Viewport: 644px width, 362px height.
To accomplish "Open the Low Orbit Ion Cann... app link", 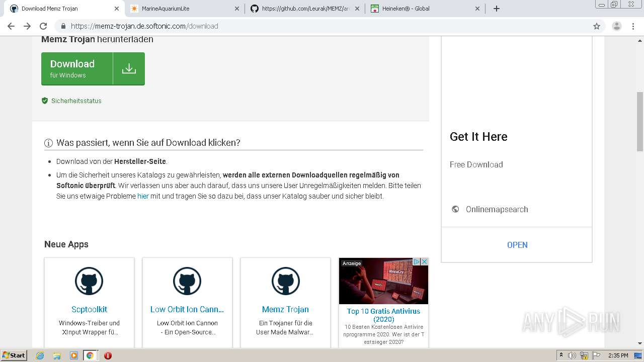I will [187, 309].
